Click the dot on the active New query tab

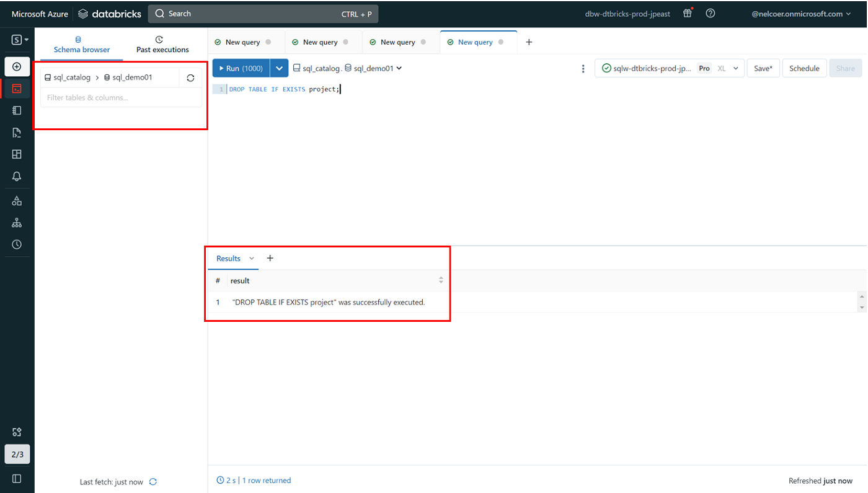[500, 42]
